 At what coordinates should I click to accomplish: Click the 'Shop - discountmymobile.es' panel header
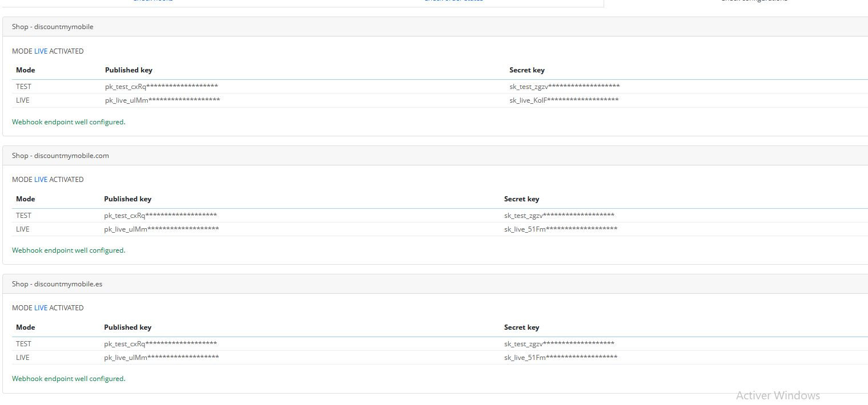click(x=57, y=284)
